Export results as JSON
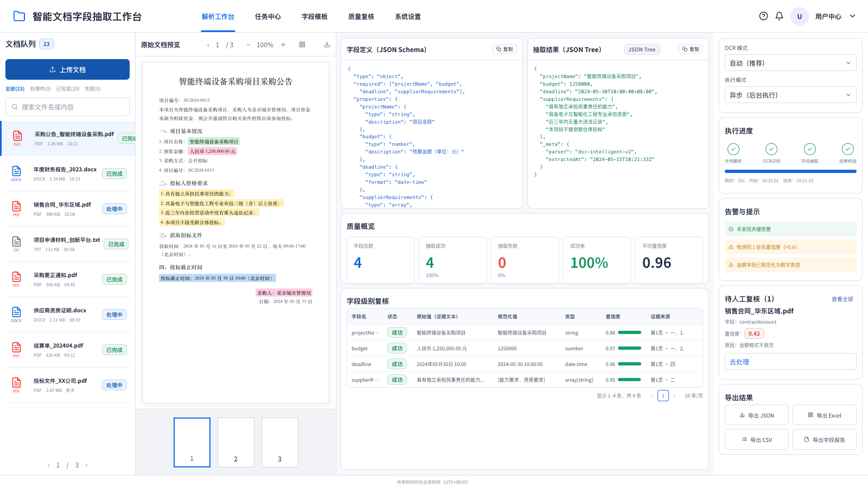The image size is (868, 488). coord(756,415)
